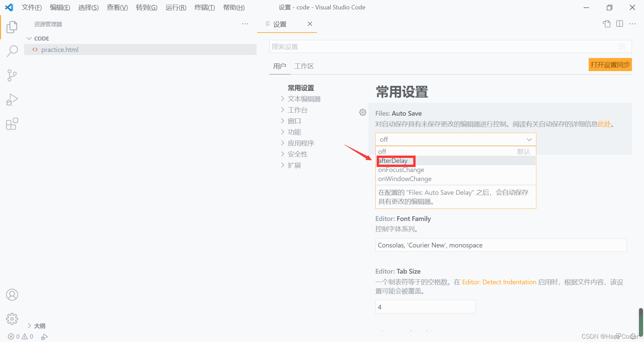Open the Accounts menu icon

tap(12, 295)
